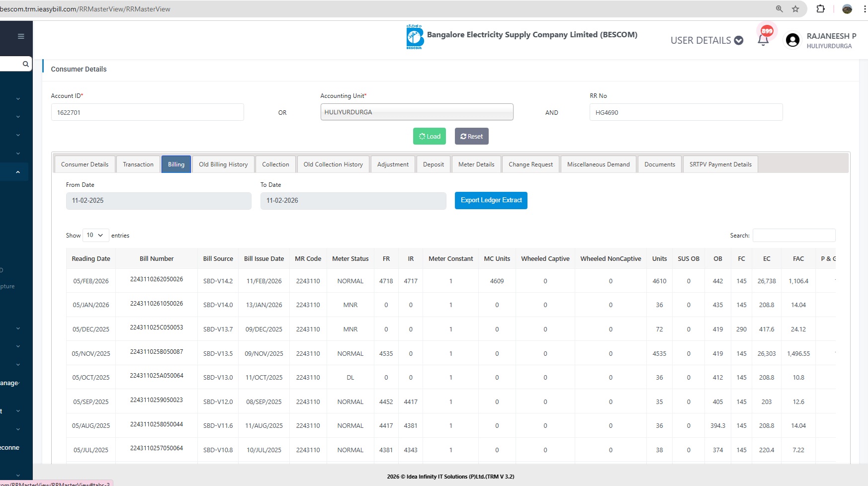Open the hamburger sidebar menu

[21, 36]
